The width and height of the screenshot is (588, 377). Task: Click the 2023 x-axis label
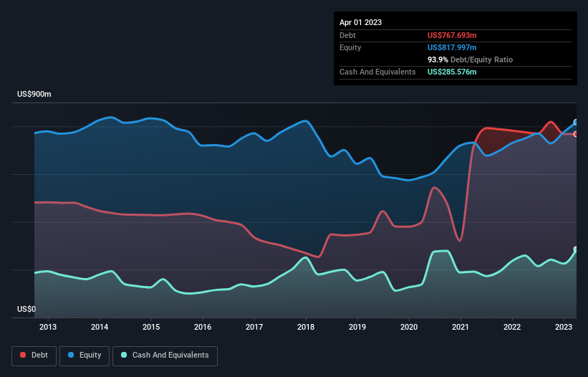click(564, 327)
